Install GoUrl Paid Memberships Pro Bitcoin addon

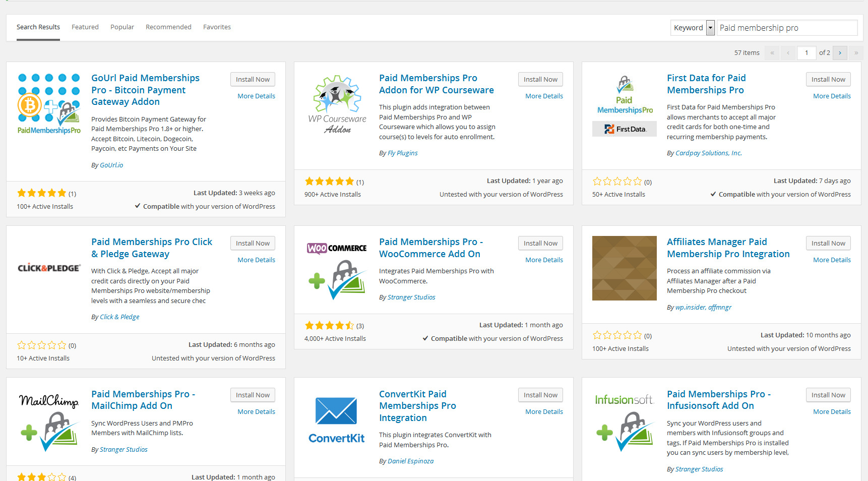253,79
